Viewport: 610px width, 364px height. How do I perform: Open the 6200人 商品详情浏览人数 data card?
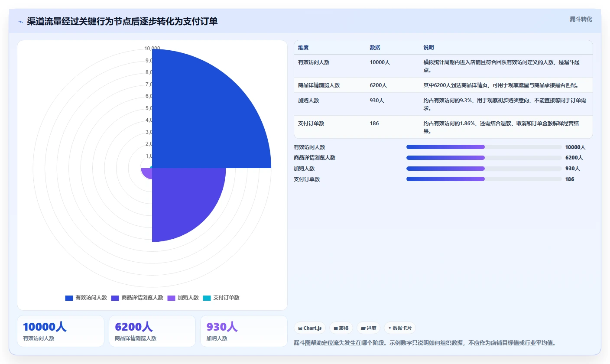pos(152,331)
